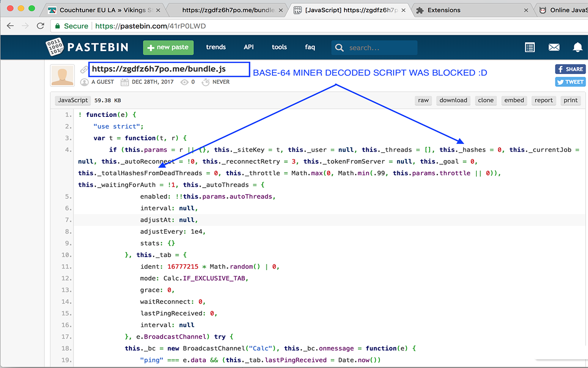The width and height of the screenshot is (588, 368).
Task: Click the green Secure padlock
Action: pos(58,26)
